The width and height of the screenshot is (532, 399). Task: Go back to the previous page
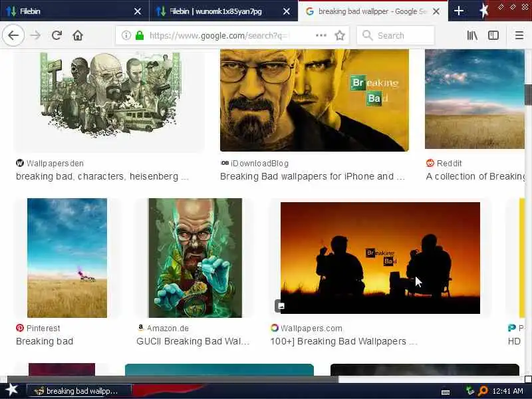pyautogui.click(x=13, y=35)
